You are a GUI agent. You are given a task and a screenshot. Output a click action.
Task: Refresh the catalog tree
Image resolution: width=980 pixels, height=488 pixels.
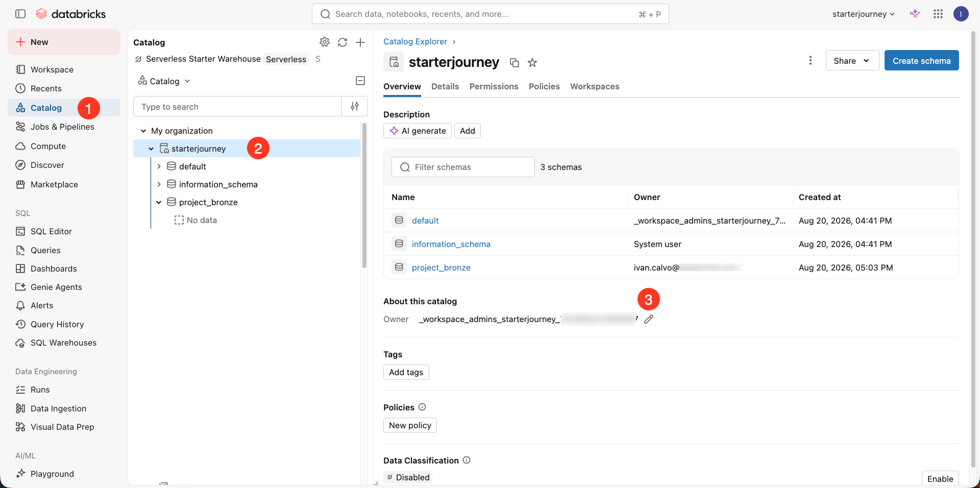coord(342,42)
